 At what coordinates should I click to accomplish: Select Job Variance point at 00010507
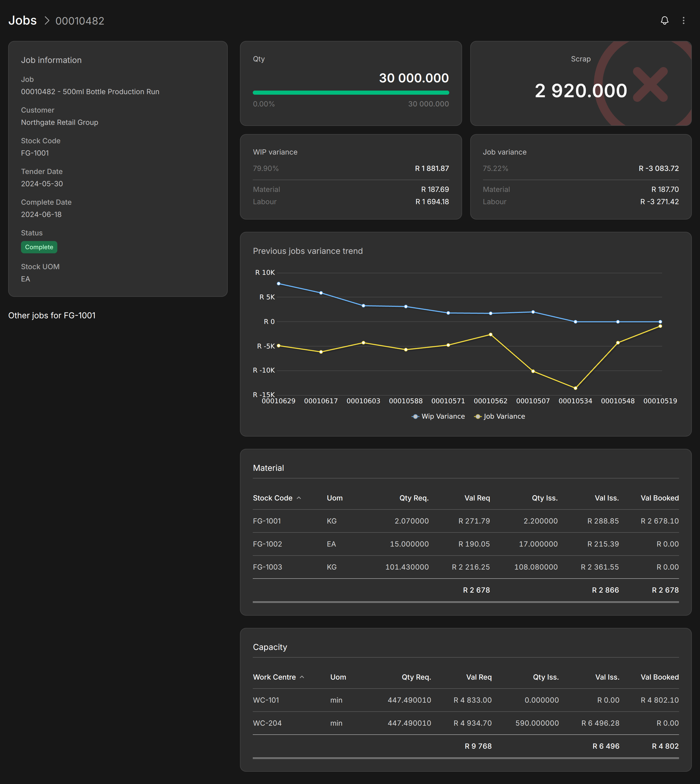pos(533,371)
